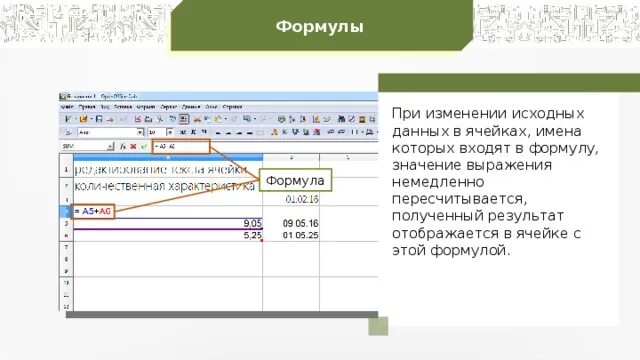The width and height of the screenshot is (640, 360).
Task: Click the Sort Descending icon
Action: click(303, 119)
